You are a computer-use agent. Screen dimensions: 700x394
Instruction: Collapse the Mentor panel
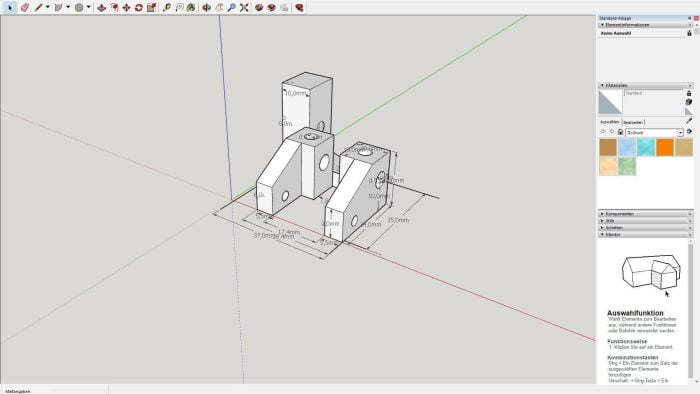[x=602, y=234]
